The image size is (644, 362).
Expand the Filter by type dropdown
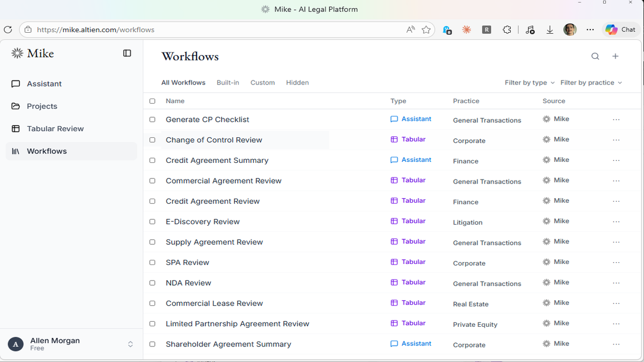530,82
